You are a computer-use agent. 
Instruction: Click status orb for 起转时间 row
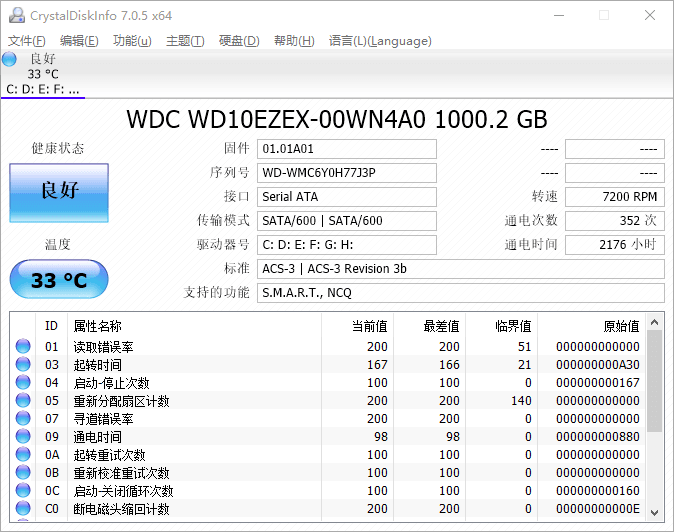(x=23, y=365)
